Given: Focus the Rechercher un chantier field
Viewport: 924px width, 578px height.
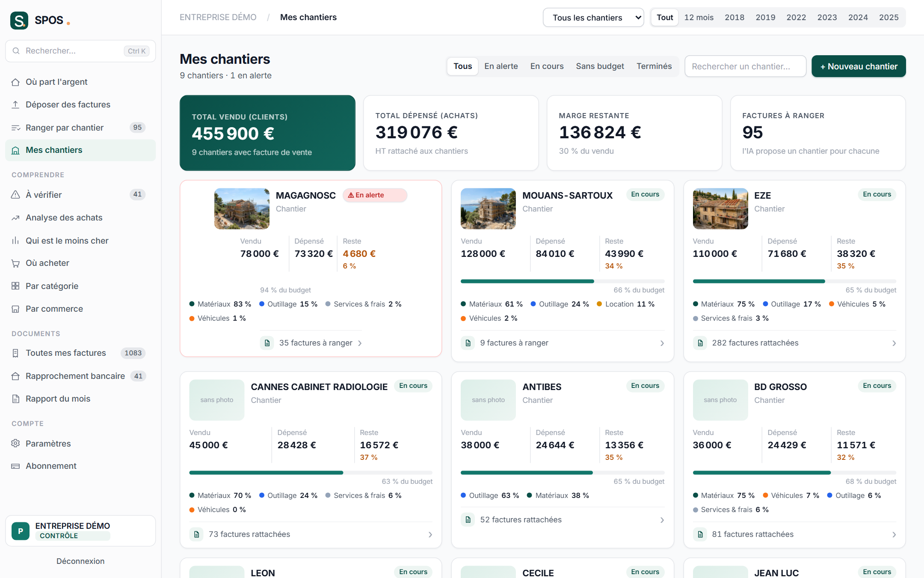Looking at the screenshot, I should pyautogui.click(x=745, y=66).
